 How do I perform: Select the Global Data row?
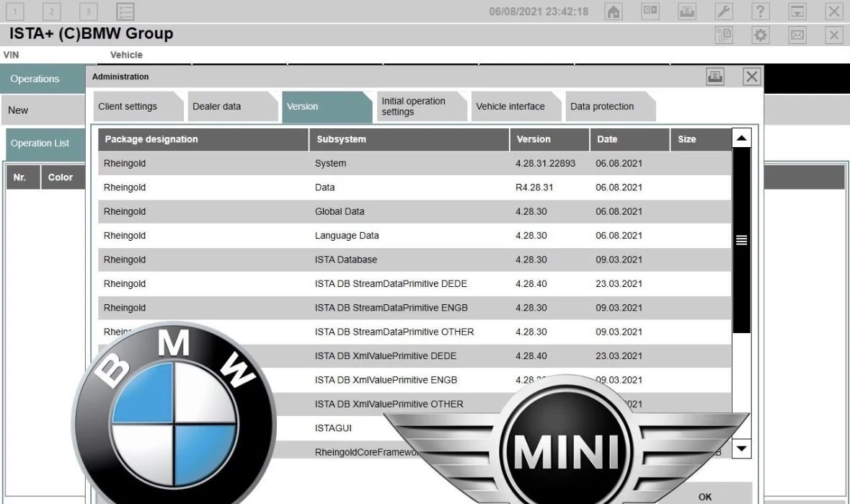coord(414,211)
